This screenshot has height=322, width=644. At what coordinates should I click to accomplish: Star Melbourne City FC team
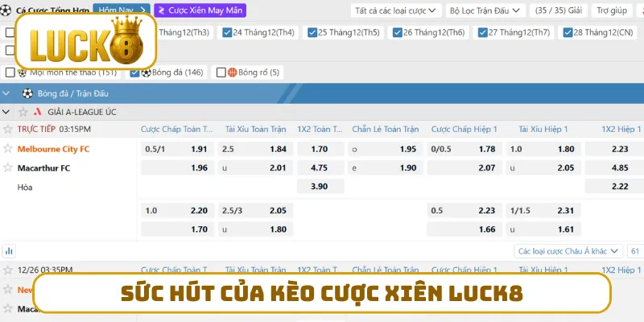click(8, 149)
